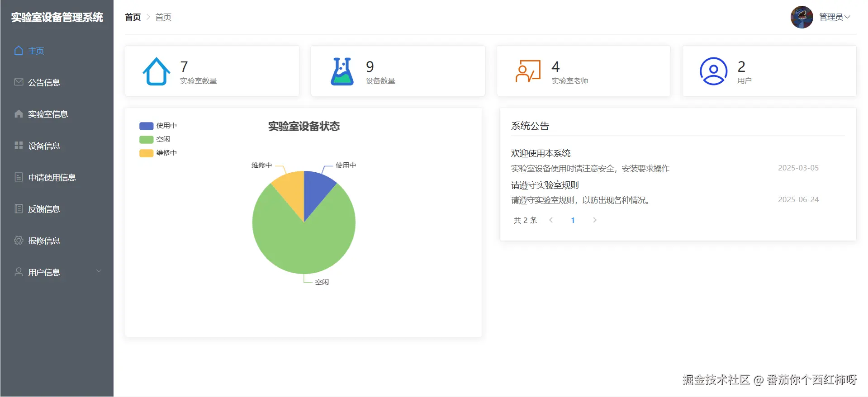
Task: Click the house icon beside 实验室信息
Action: click(19, 113)
